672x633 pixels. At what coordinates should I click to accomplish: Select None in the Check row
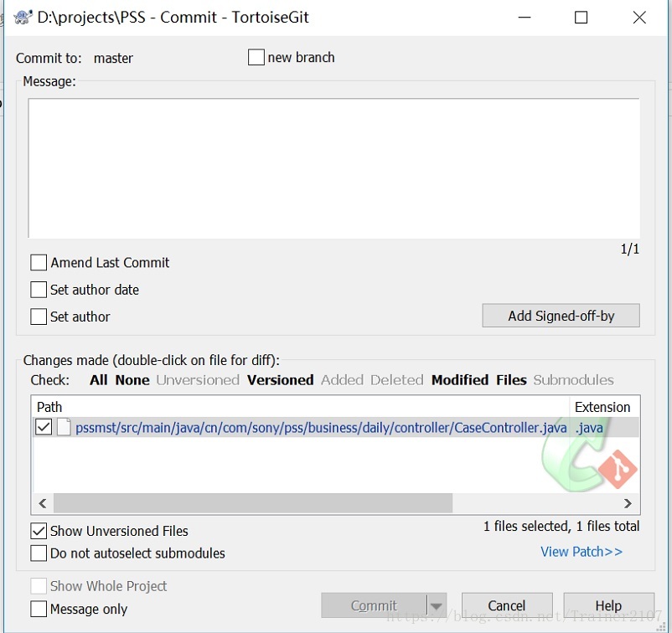tap(132, 380)
